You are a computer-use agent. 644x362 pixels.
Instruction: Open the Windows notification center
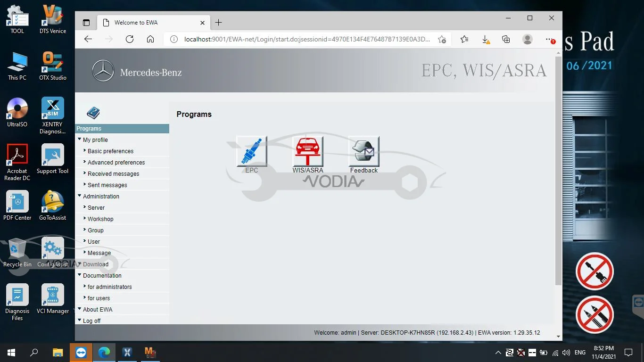628,352
